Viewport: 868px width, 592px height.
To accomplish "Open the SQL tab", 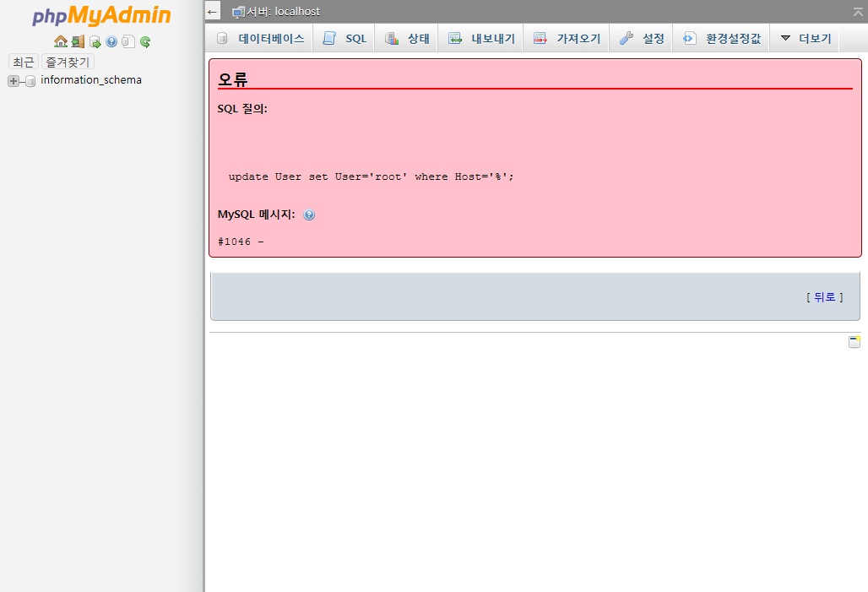I will (344, 38).
